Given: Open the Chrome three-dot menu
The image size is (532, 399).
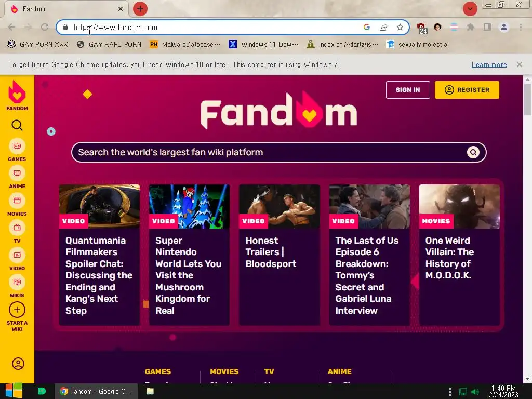Looking at the screenshot, I should (x=521, y=27).
